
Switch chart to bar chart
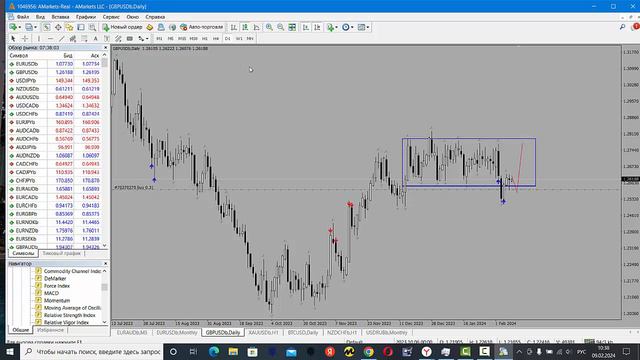pos(234,27)
